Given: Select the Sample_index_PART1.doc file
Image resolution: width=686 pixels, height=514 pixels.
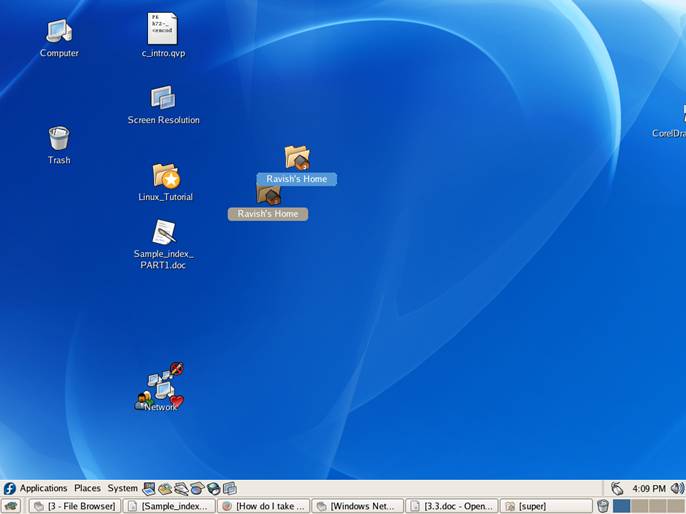Looking at the screenshot, I should pos(164,234).
